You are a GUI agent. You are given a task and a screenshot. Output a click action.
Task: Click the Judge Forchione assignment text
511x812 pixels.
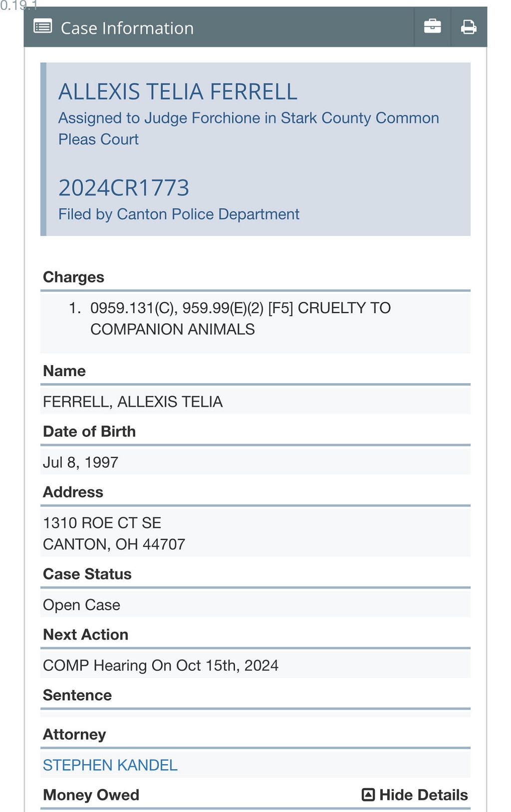249,128
